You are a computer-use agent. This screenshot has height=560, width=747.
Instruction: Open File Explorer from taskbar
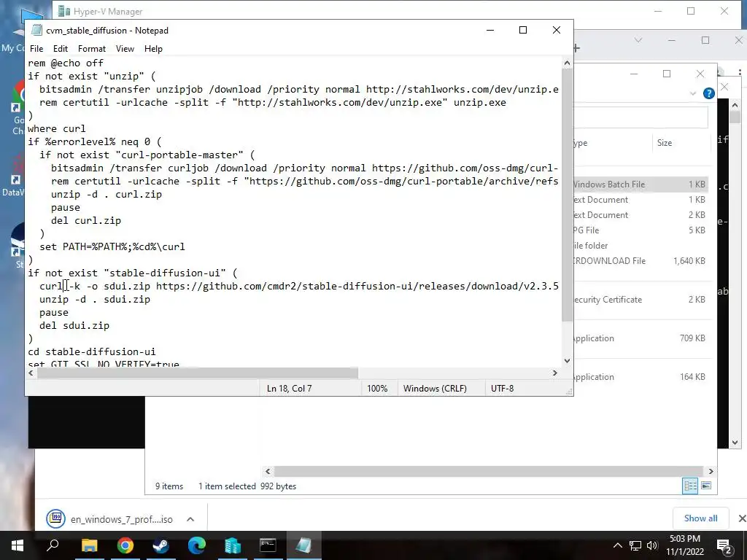coord(89,545)
